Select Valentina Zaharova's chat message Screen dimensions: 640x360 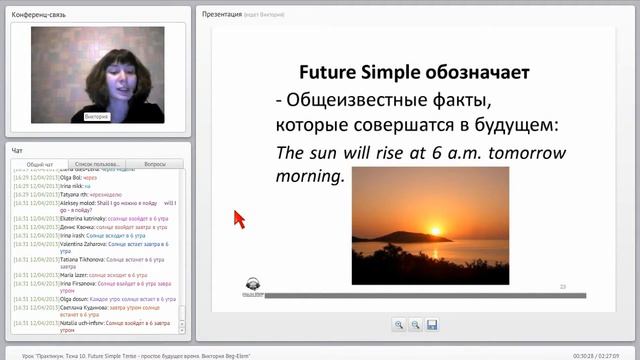pyautogui.click(x=91, y=247)
